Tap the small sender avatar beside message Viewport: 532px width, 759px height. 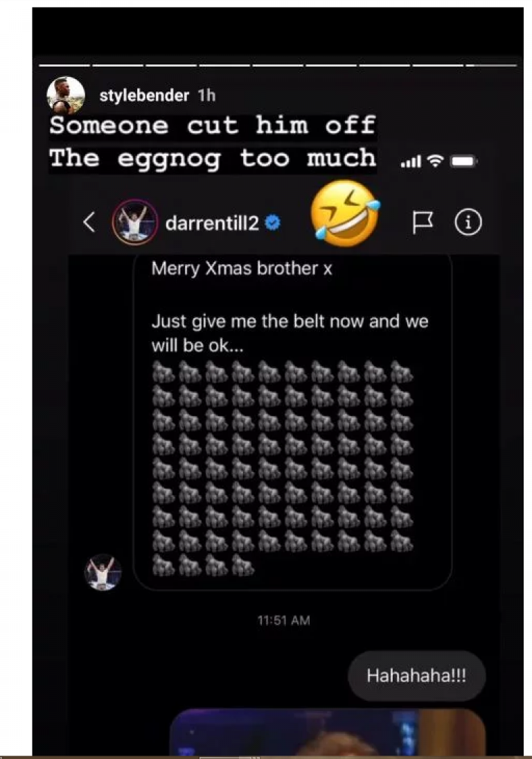(103, 572)
